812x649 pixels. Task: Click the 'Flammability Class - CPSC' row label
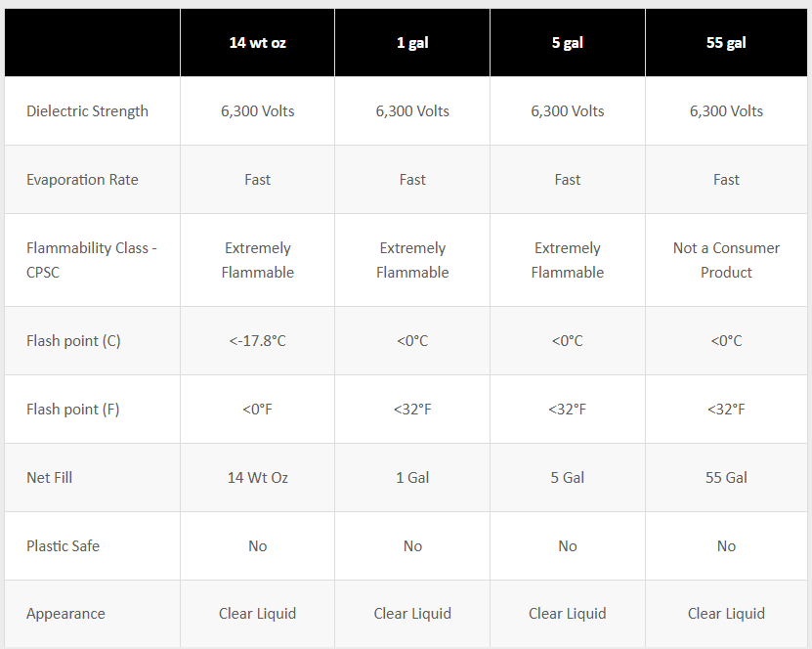click(x=91, y=260)
